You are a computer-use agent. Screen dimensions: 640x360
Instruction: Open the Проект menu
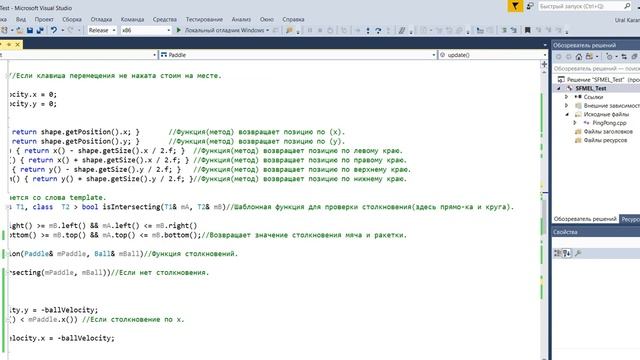pos(44,19)
